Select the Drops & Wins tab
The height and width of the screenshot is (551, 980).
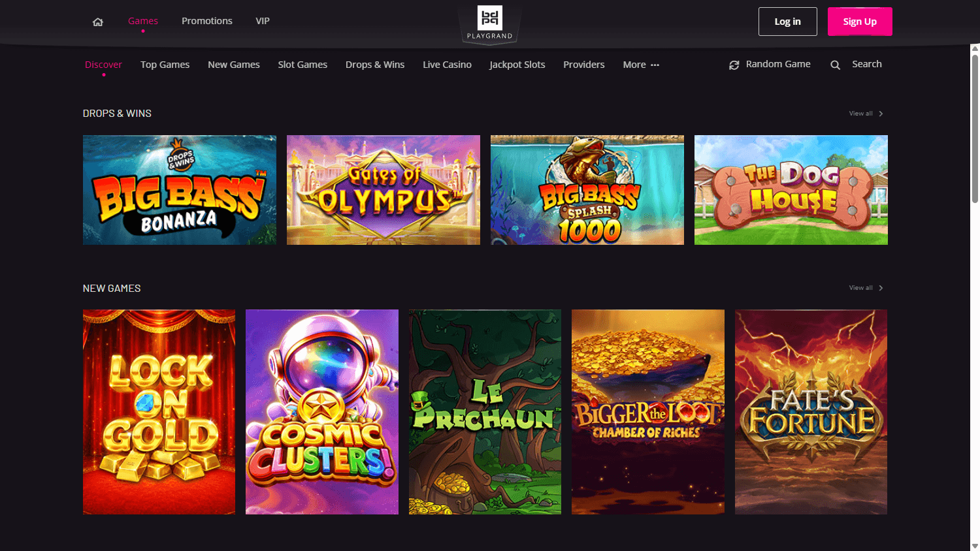coord(375,65)
